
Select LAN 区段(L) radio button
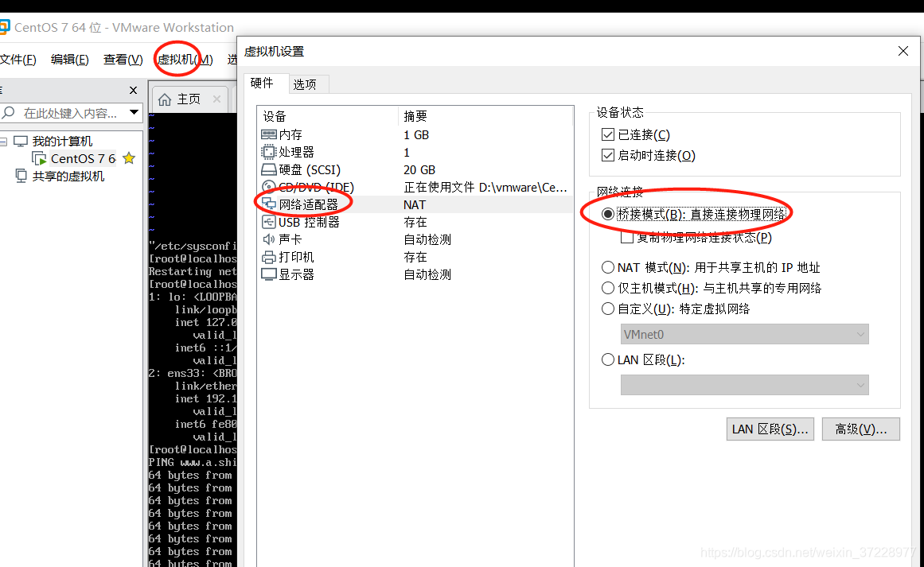[607, 359]
